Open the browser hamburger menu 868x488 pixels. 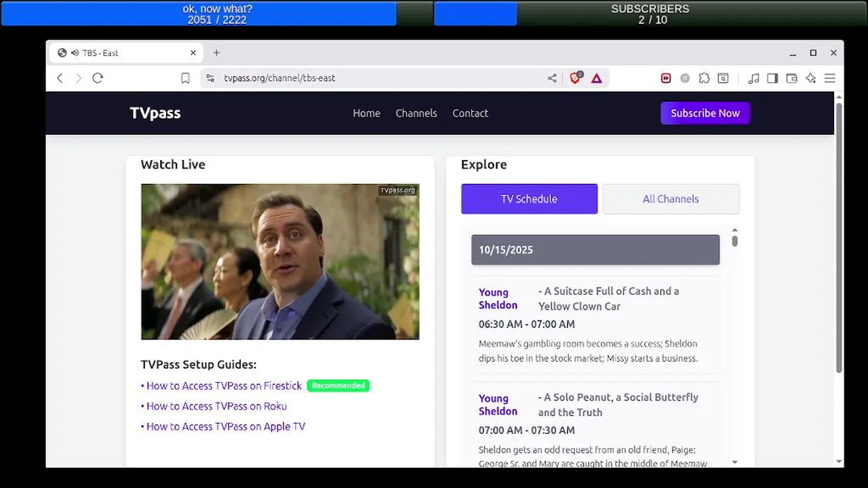(829, 78)
